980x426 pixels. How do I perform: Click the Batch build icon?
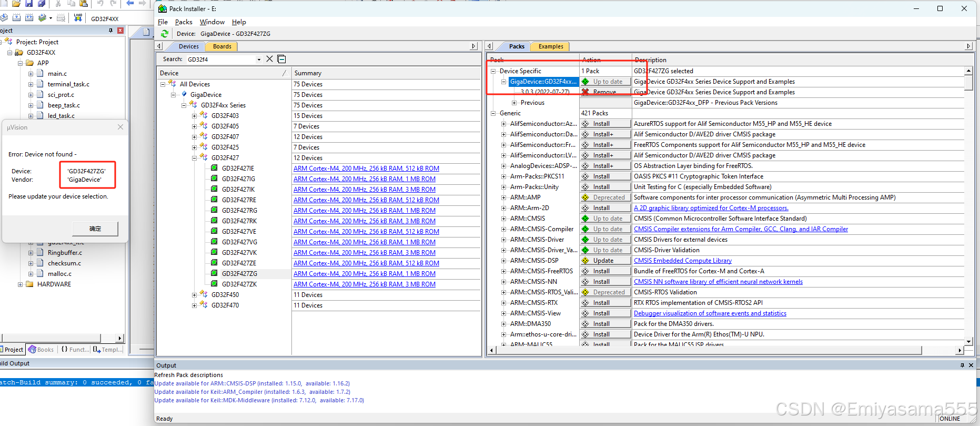coord(42,18)
